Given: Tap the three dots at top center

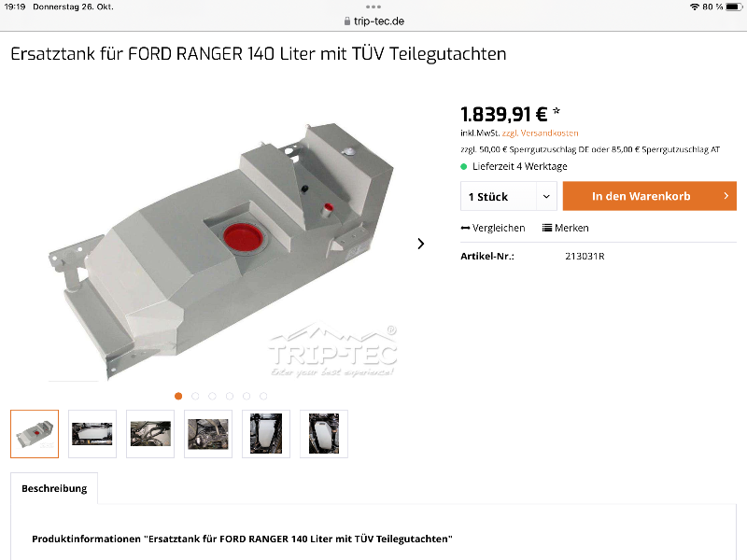Looking at the screenshot, I should point(373,7).
